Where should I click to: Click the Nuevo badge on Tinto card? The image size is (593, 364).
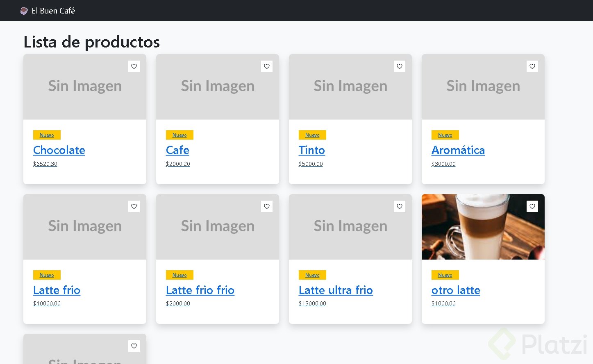tap(312, 135)
